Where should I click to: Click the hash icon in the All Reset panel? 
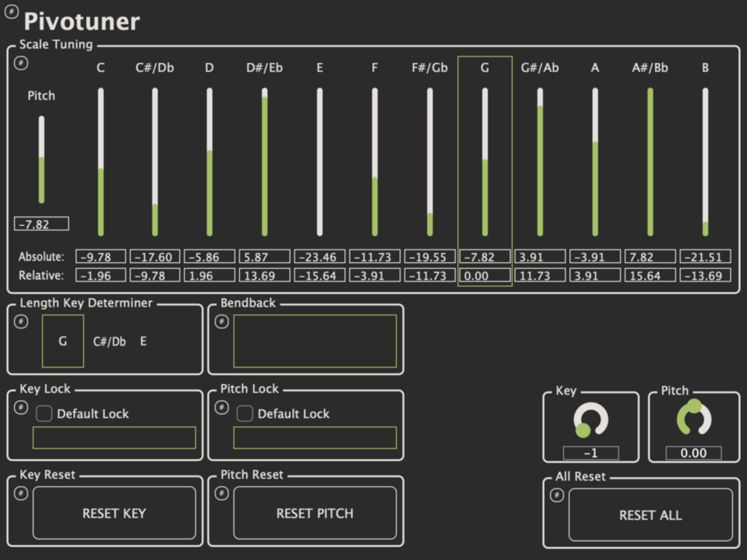tap(557, 495)
